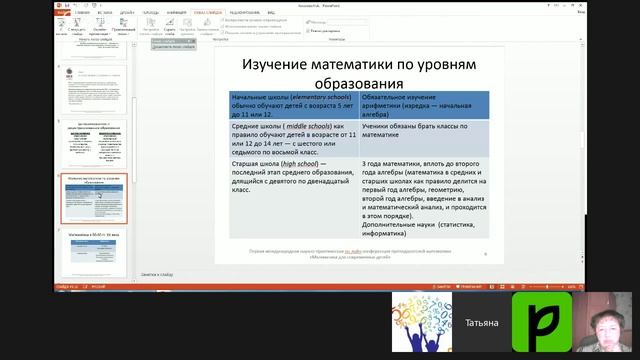This screenshot has width=640, height=360.
Task: Click the Save icon in quick access toolbar
Action: 67,5
